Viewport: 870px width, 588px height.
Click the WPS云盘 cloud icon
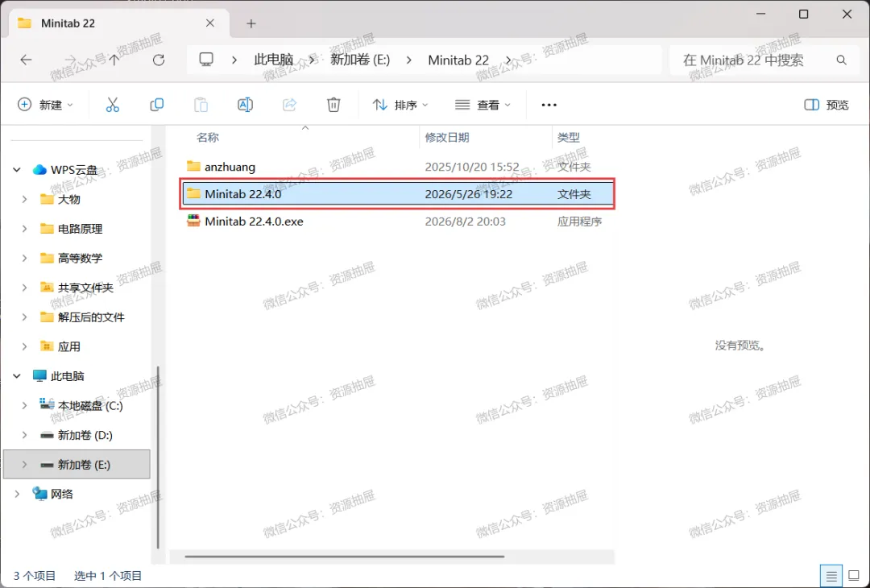pos(39,170)
